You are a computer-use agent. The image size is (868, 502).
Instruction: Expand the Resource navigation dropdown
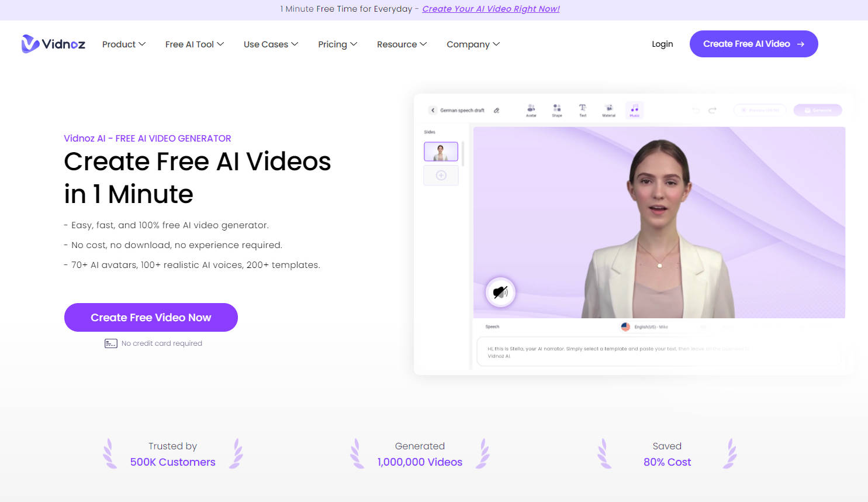tap(402, 44)
